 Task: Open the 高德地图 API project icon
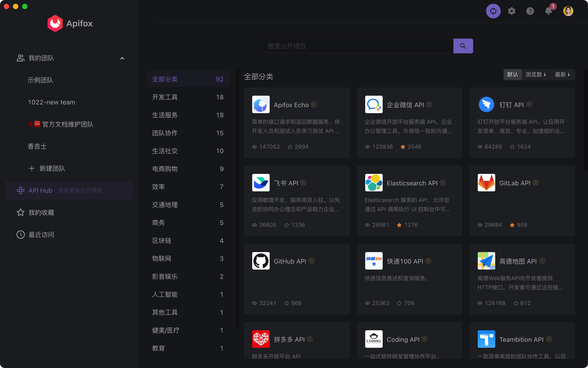(x=486, y=261)
